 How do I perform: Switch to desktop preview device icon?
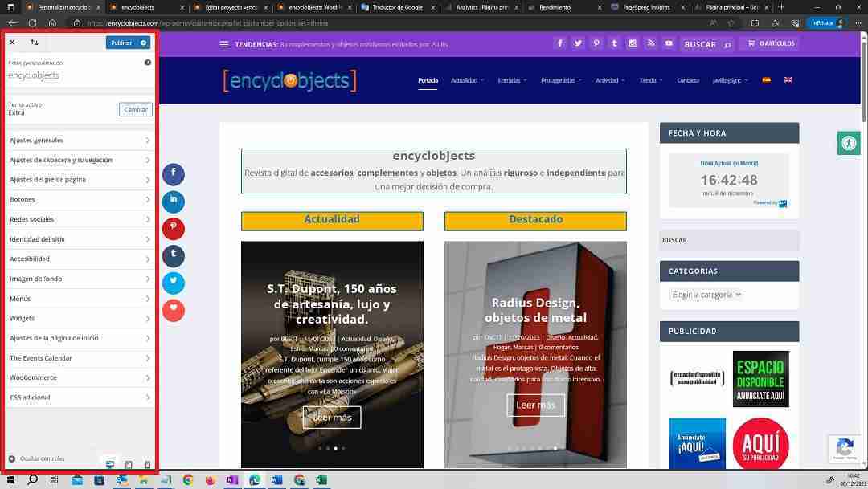tap(110, 464)
